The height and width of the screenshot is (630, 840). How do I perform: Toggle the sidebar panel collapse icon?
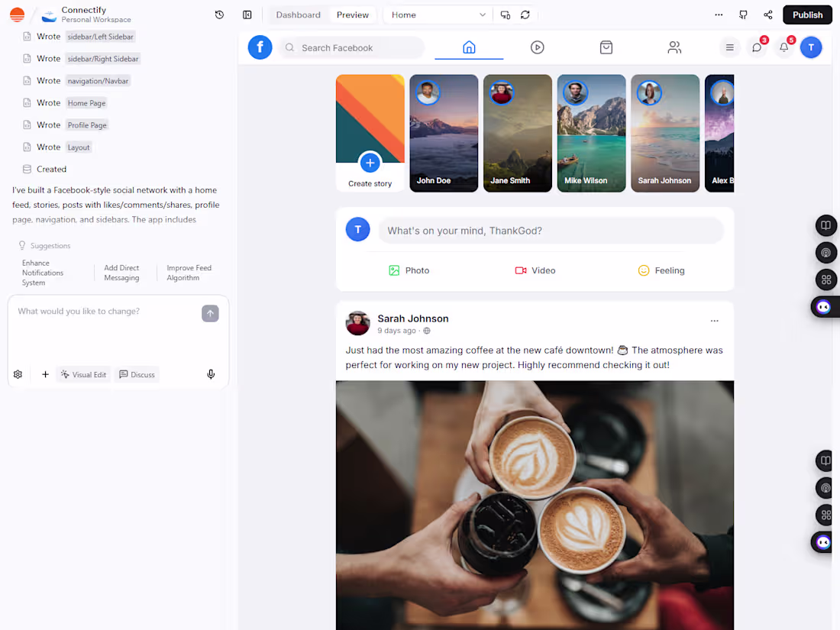click(x=247, y=15)
